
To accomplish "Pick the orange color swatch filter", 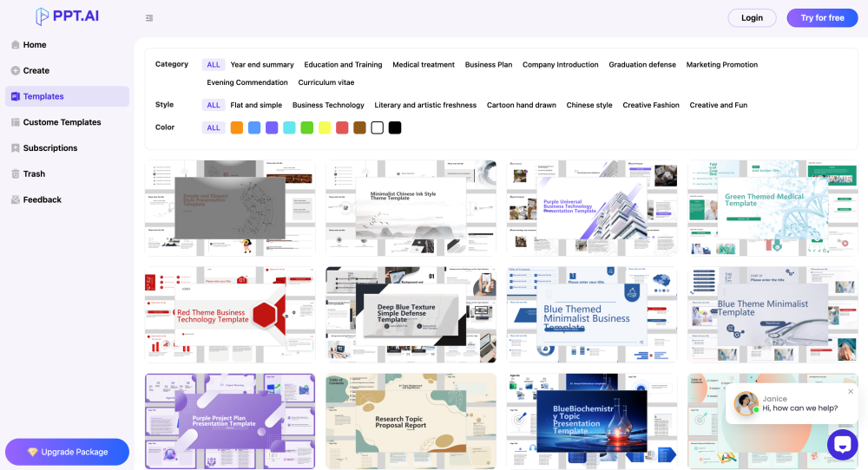I will [237, 127].
